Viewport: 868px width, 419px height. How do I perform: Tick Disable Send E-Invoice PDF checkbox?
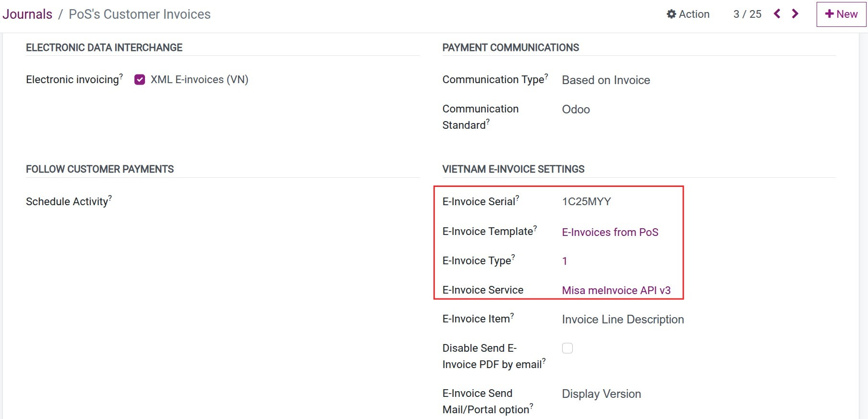point(567,348)
